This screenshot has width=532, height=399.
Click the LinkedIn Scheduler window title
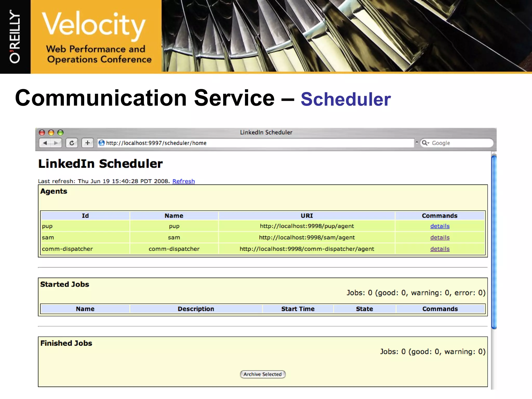[266, 132]
